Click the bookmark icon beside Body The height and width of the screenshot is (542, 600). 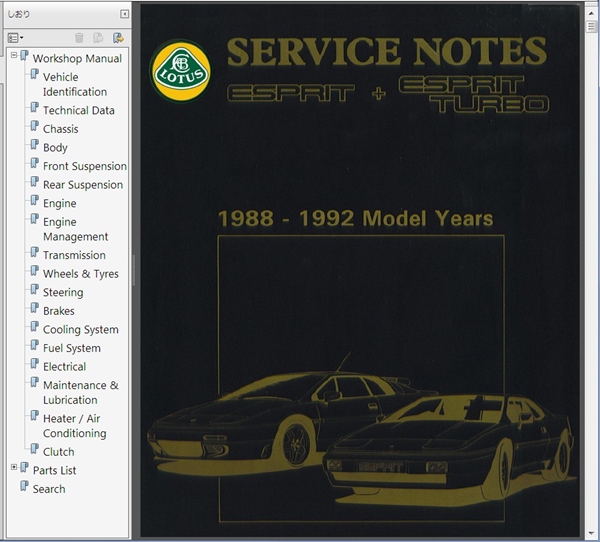34,145
